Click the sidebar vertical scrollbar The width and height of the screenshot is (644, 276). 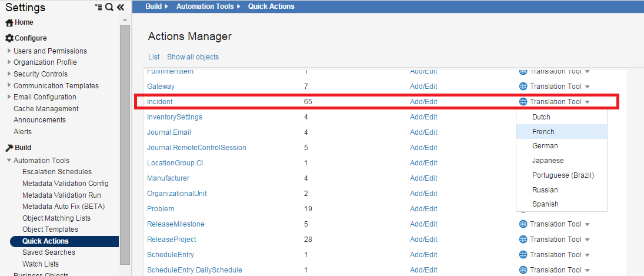click(125, 141)
